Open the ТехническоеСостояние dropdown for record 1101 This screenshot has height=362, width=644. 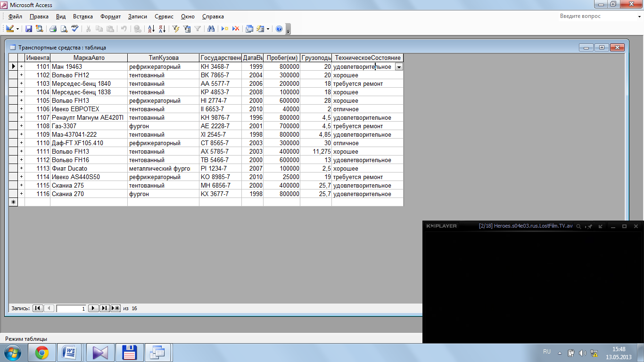tap(399, 67)
